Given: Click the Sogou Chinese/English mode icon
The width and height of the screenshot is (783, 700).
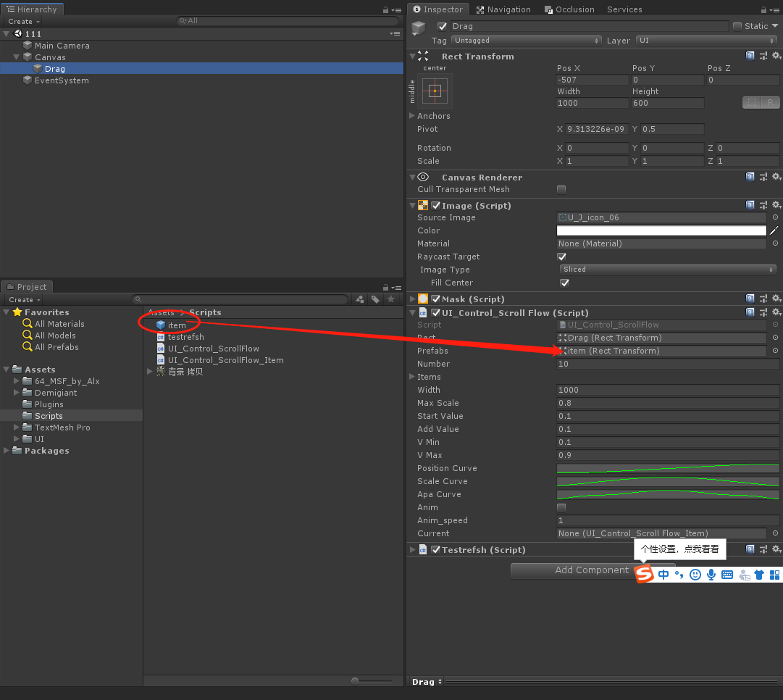Looking at the screenshot, I should (x=663, y=574).
